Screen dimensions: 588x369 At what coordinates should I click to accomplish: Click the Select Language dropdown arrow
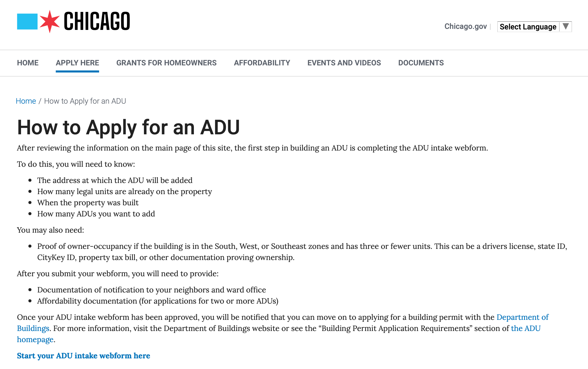[x=566, y=26]
